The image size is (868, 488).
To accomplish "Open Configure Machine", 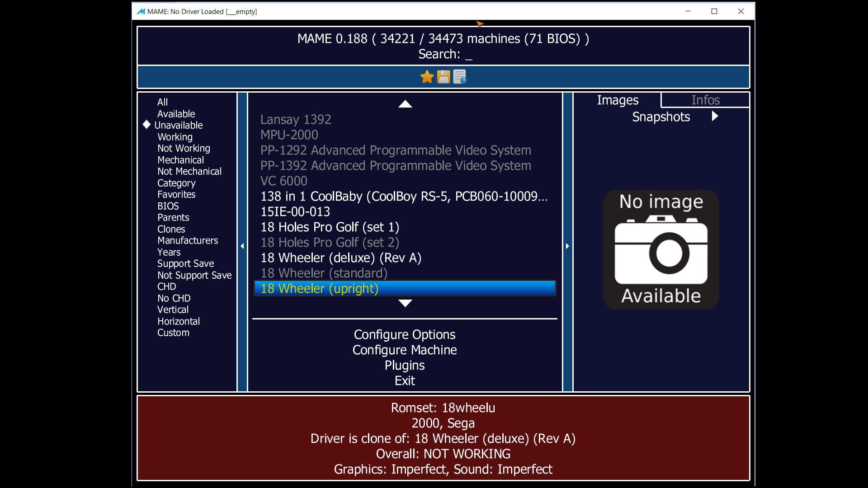I will pyautogui.click(x=405, y=350).
